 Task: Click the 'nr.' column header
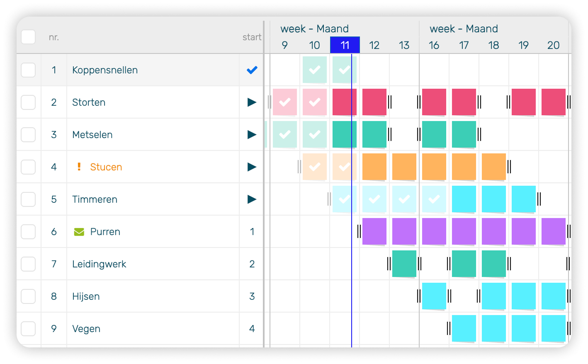[54, 37]
